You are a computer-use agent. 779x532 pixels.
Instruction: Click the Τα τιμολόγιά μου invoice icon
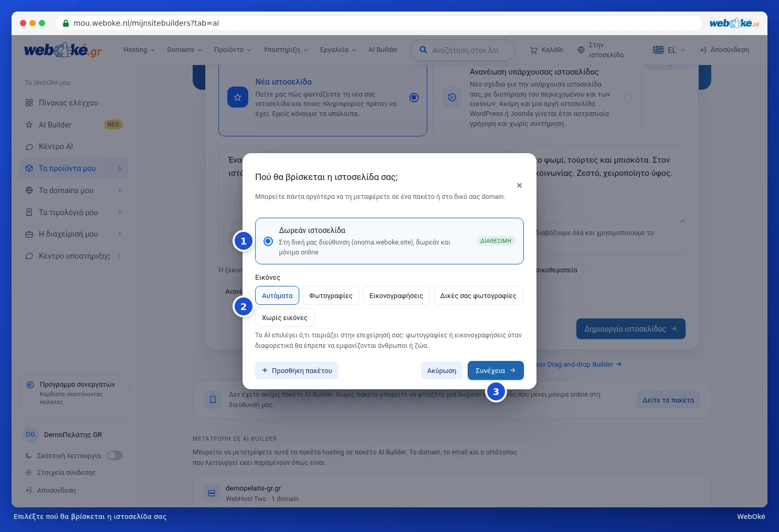(29, 212)
